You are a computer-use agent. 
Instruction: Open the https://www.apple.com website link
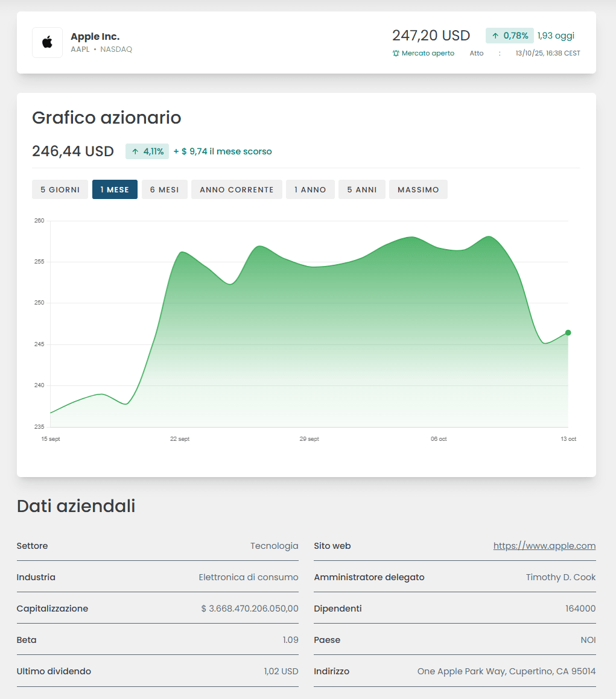pos(544,546)
